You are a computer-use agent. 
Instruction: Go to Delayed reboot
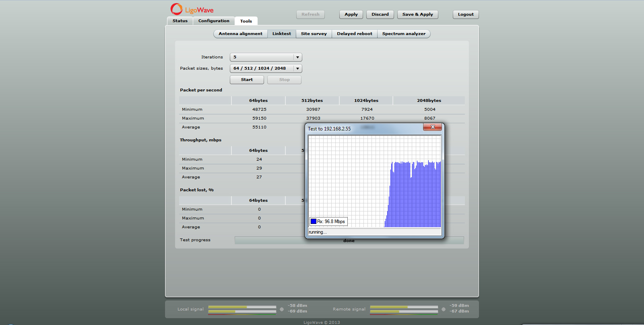coord(354,34)
